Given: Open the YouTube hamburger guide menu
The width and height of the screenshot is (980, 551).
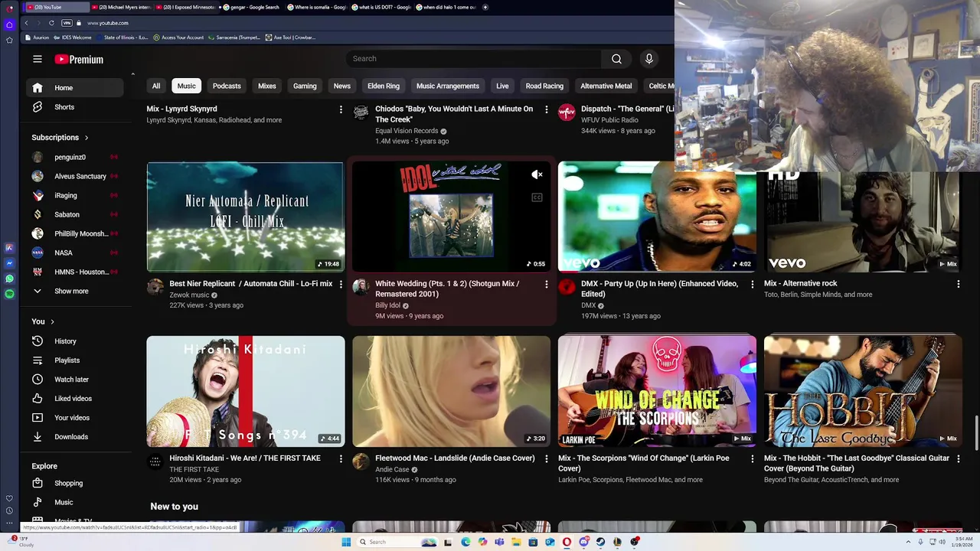Looking at the screenshot, I should 38,59.
